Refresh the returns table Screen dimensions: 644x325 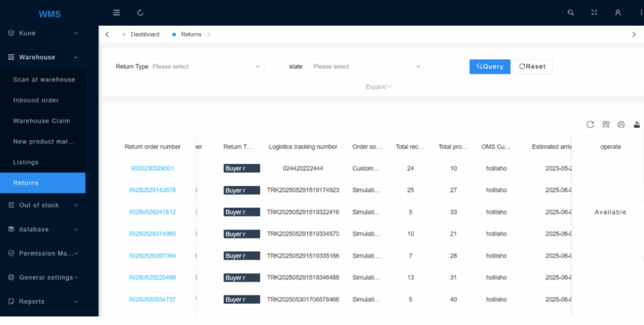590,124
